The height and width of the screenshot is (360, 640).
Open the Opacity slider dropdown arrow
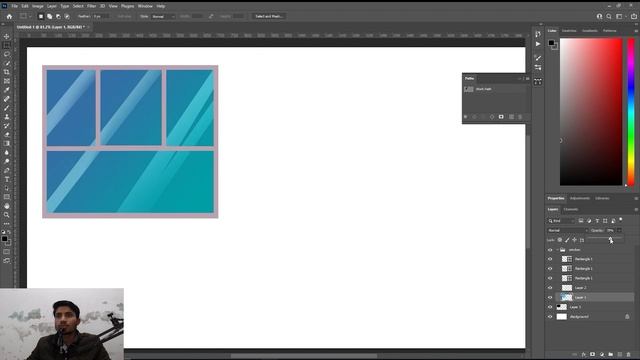(x=620, y=230)
